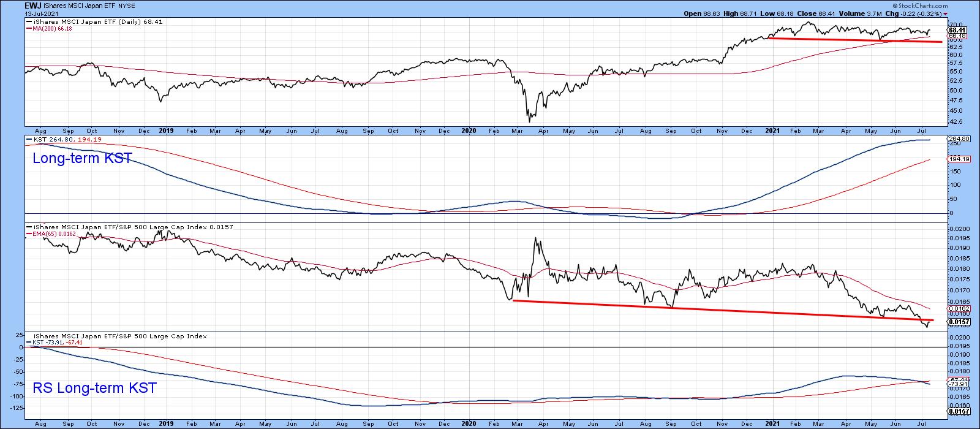Click the red down arrow beside Chg
980x429 pixels.
click(x=946, y=13)
